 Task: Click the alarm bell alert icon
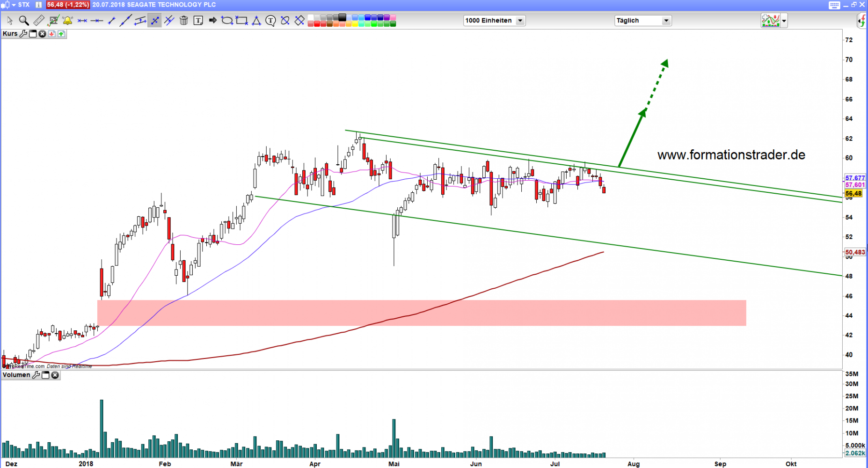click(67, 21)
